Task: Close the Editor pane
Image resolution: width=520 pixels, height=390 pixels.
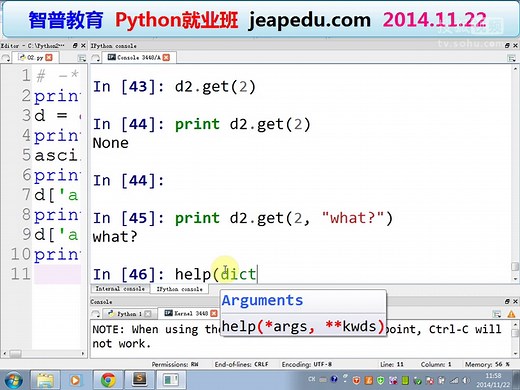Action: [x=83, y=45]
